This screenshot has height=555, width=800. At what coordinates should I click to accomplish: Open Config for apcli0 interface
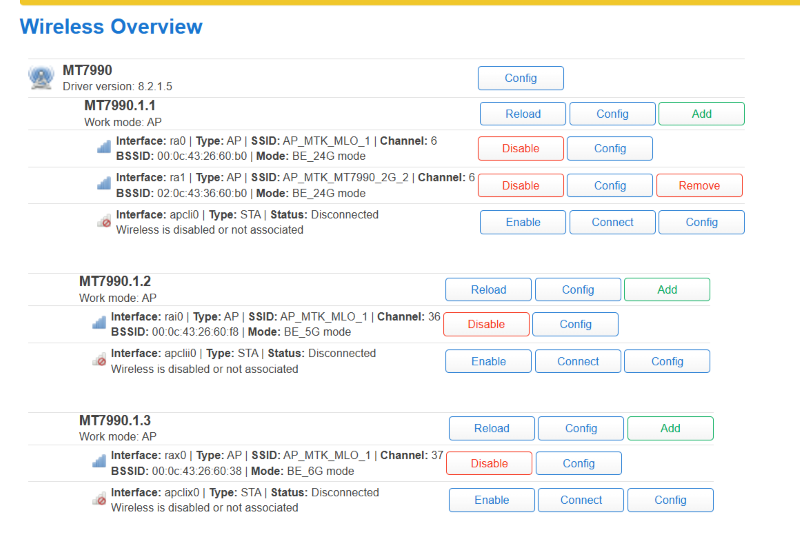click(702, 222)
